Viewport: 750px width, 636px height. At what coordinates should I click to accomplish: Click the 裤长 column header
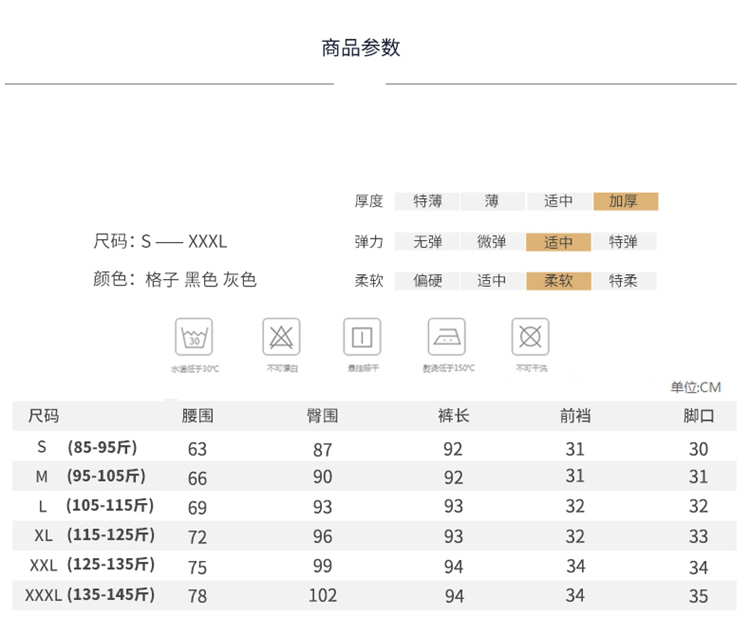[x=453, y=416]
